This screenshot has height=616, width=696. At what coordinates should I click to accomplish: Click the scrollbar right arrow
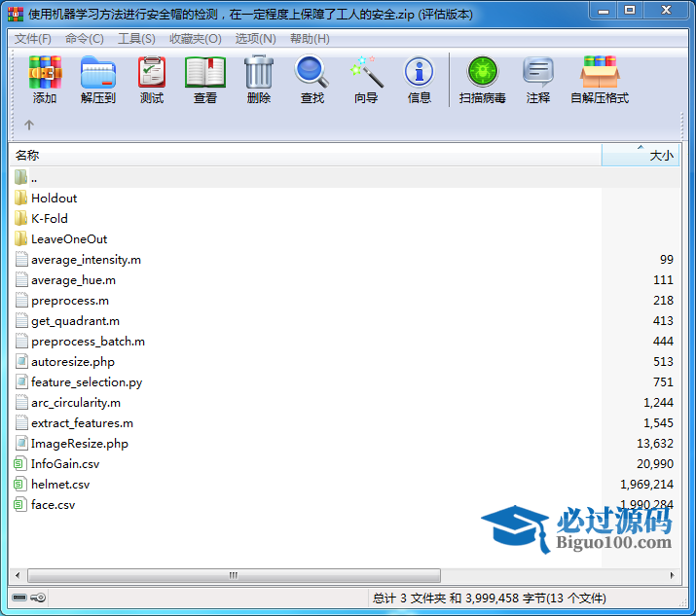click(x=672, y=575)
